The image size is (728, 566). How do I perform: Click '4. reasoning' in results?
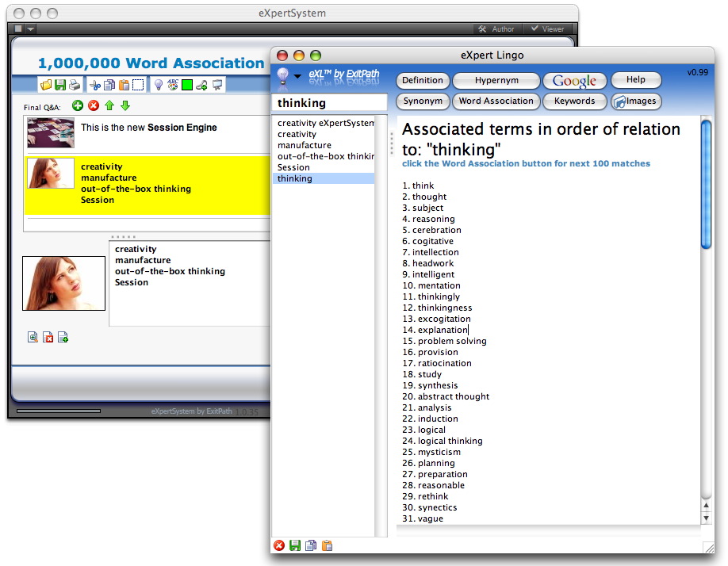pyautogui.click(x=428, y=219)
